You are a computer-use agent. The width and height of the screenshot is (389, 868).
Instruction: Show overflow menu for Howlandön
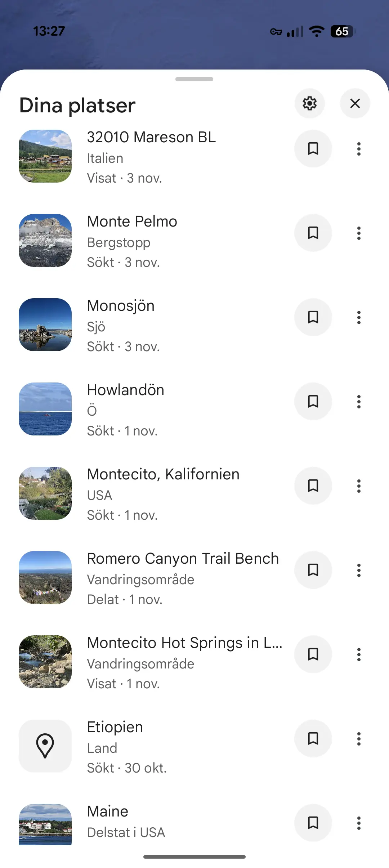(x=359, y=402)
